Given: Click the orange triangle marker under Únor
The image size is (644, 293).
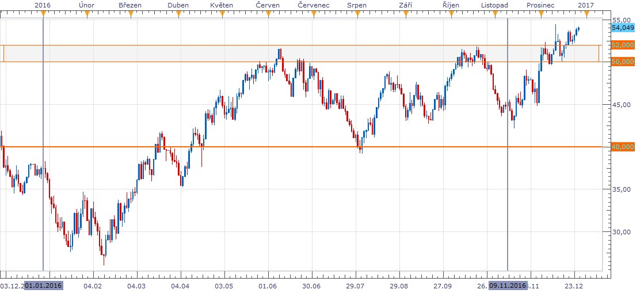Looking at the screenshot, I should coord(86,14).
